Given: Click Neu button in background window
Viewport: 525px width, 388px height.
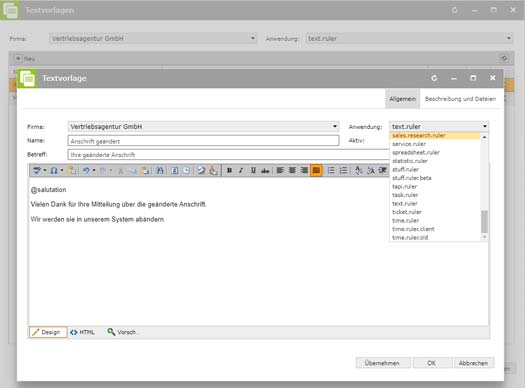Looking at the screenshot, I should pyautogui.click(x=25, y=59).
